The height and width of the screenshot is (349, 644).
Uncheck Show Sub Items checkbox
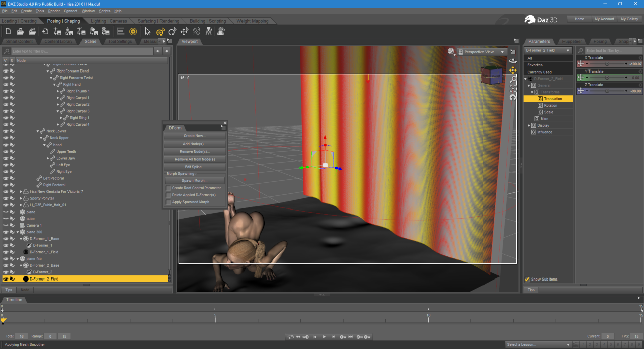tap(527, 279)
